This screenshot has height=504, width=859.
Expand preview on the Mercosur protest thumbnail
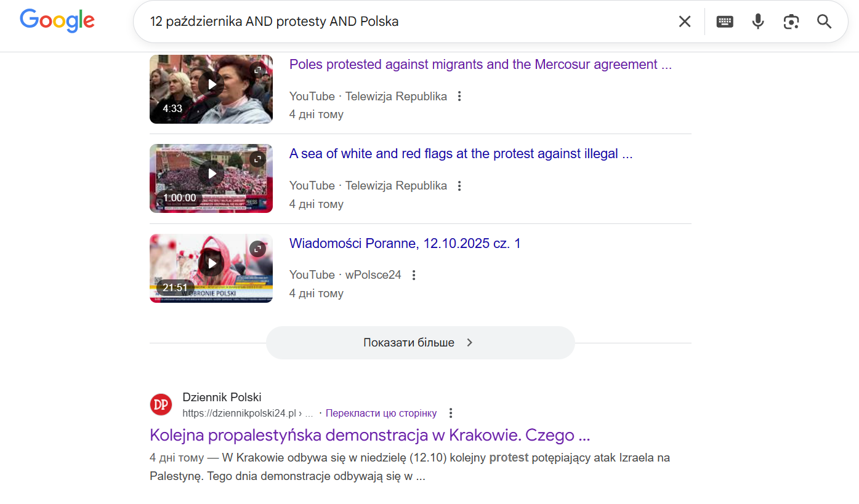click(x=257, y=70)
